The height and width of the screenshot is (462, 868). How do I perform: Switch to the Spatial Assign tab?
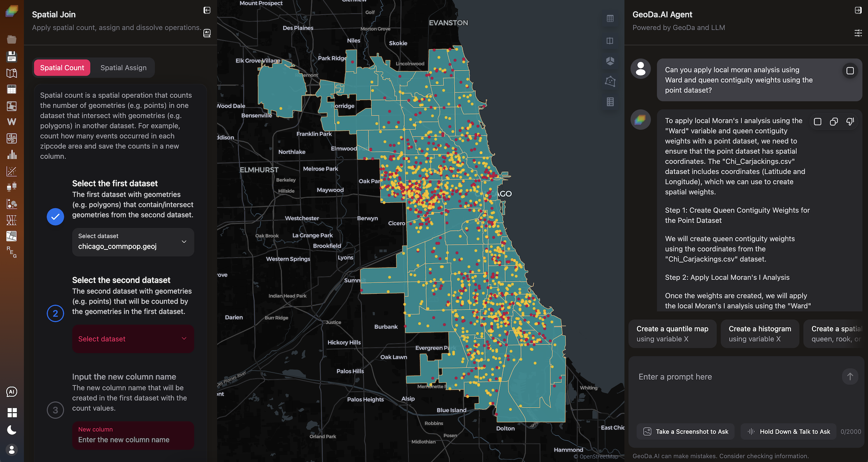tap(123, 68)
